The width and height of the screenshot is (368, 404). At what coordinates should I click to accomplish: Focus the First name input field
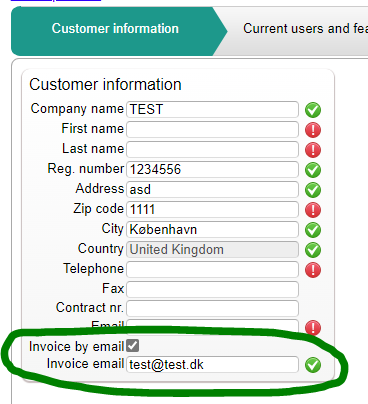[212, 129]
